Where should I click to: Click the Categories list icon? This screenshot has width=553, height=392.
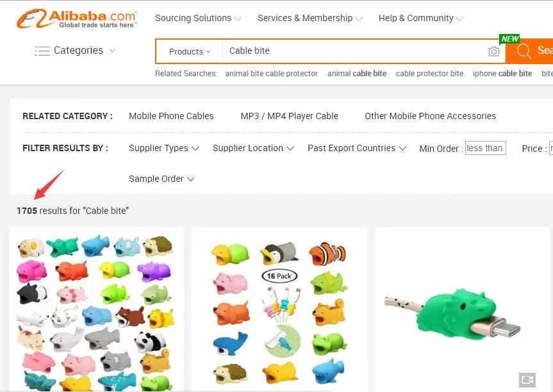tap(42, 51)
